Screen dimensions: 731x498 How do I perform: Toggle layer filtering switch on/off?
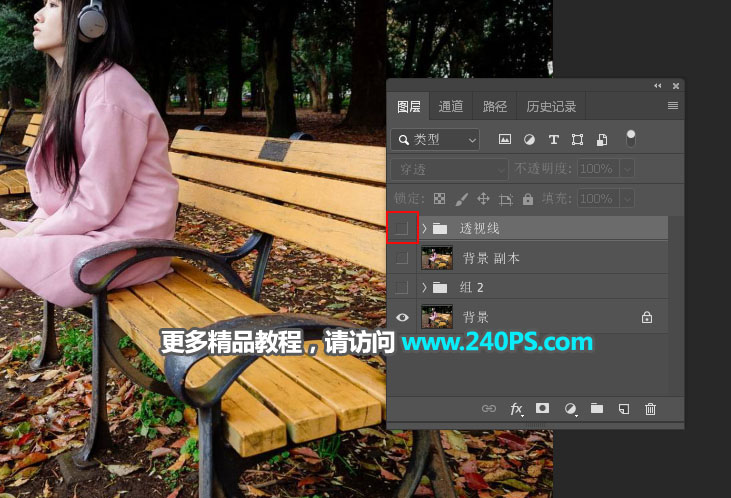click(630, 138)
